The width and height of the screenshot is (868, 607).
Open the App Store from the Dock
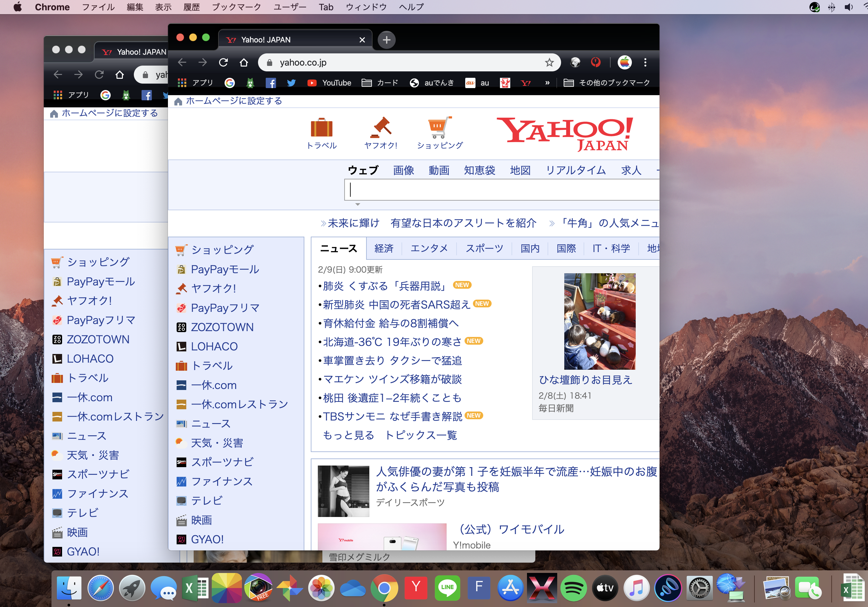(x=510, y=588)
